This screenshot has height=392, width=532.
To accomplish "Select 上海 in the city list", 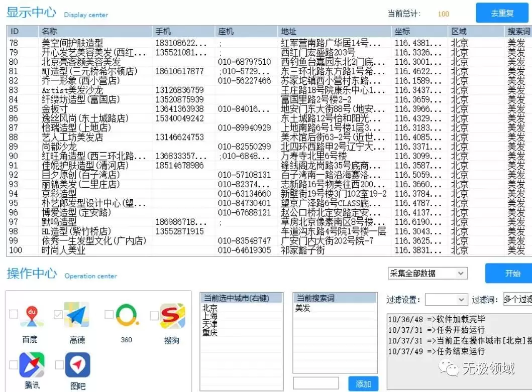I will coord(209,316).
